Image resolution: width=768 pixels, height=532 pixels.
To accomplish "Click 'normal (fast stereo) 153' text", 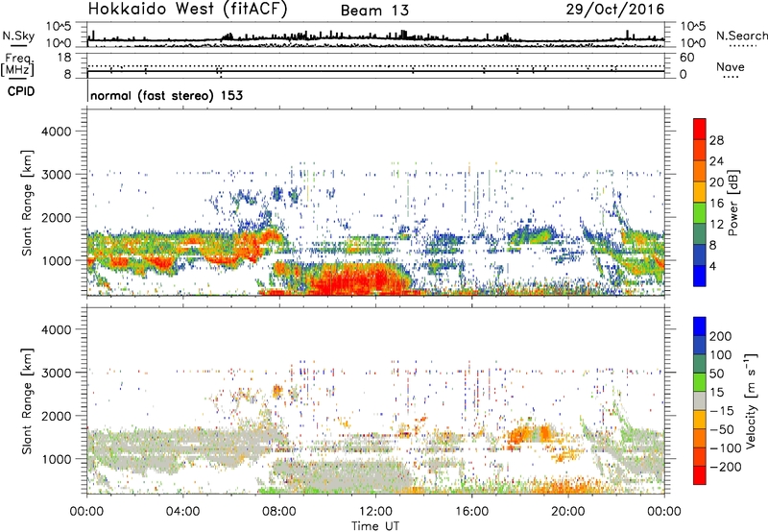I will 166,95.
